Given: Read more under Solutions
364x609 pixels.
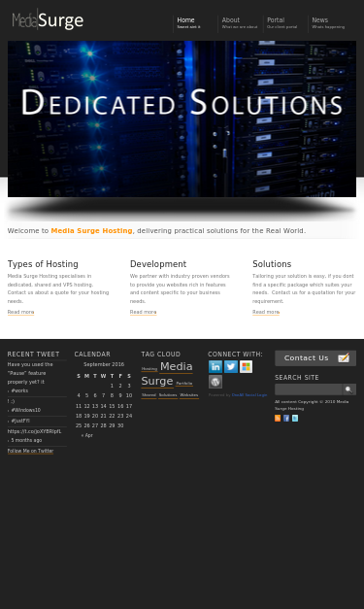Looking at the screenshot, I should (266, 312).
